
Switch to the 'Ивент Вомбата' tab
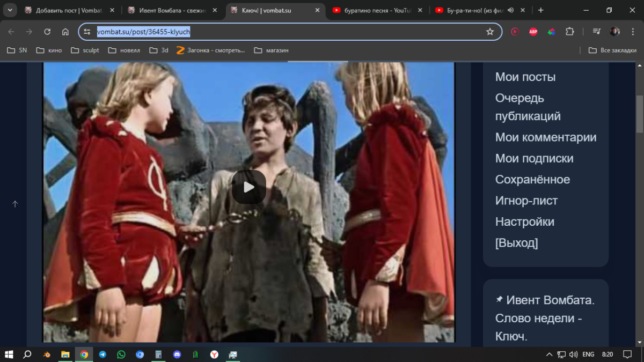[173, 10]
